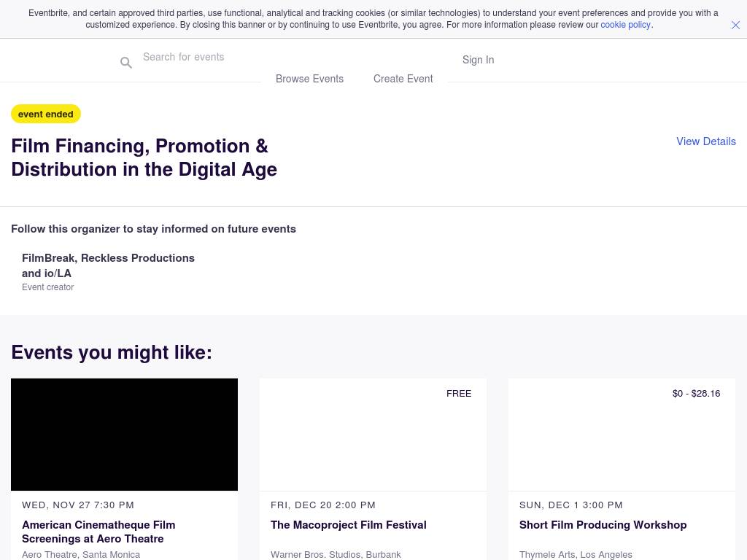Click the Event creator label
Screen dimensions: 747x560
[x=47, y=287]
